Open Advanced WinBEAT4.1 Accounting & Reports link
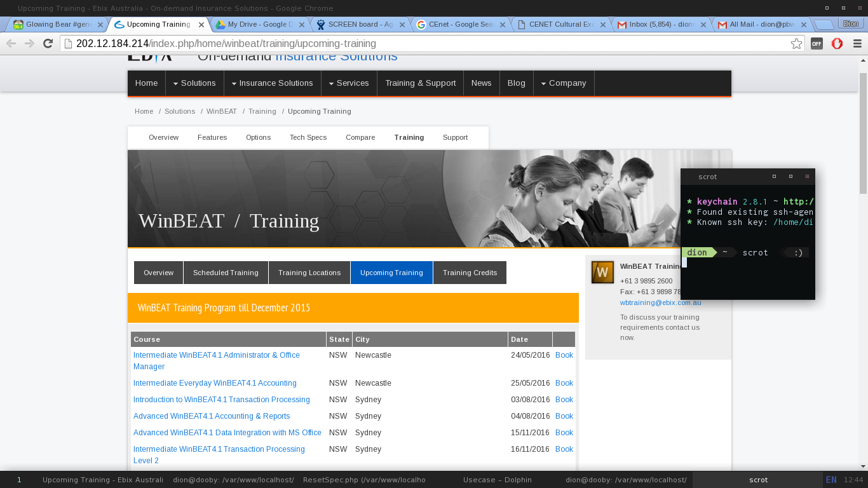 tap(212, 416)
